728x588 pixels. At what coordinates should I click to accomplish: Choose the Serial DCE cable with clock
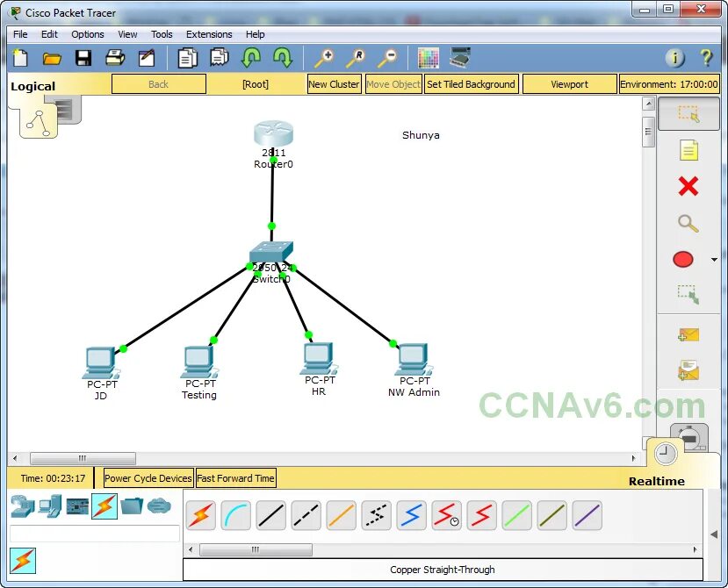[447, 516]
